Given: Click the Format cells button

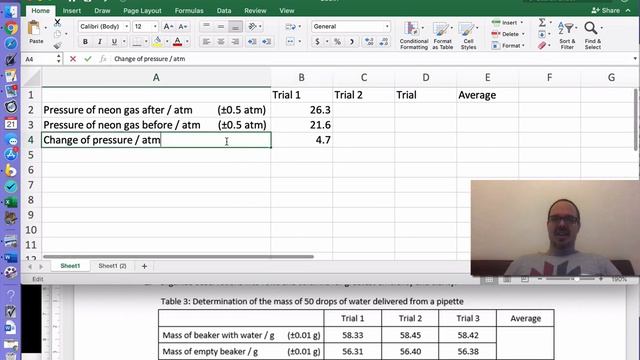Looking at the screenshot, I should [508, 46].
